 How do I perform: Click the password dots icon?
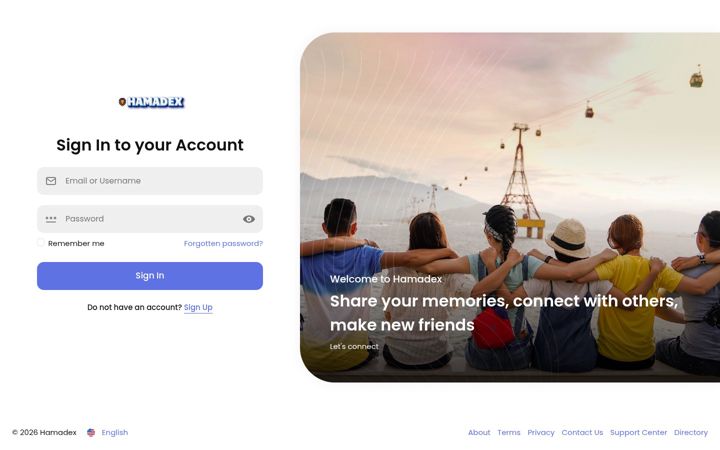(x=51, y=219)
